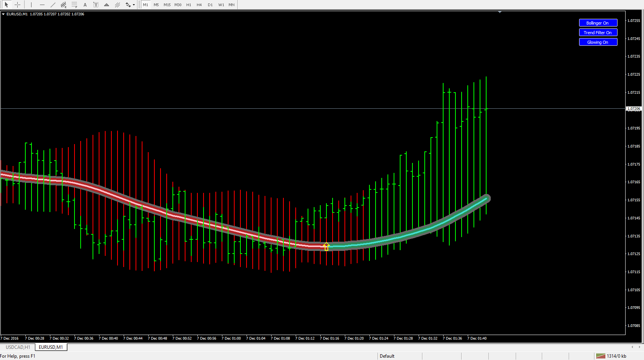Select the up-arrow shapes tool

click(x=106, y=5)
